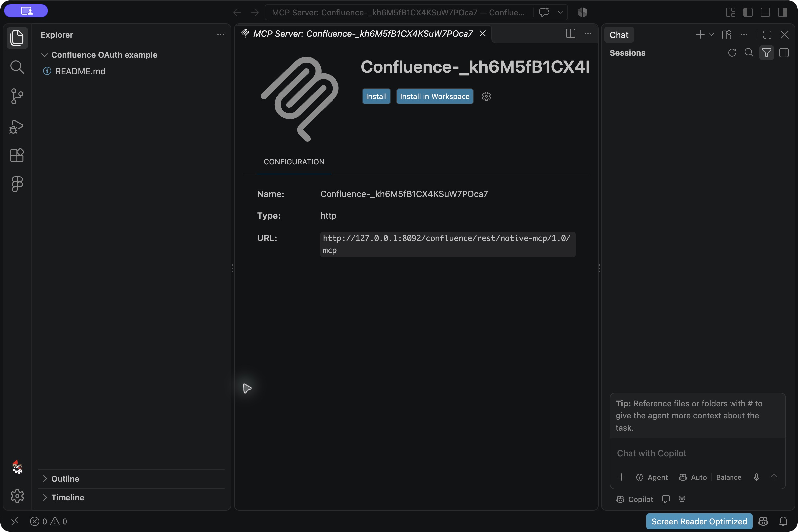Screen dimensions: 798x532
Task: Open the Search view icon
Action: 17,67
